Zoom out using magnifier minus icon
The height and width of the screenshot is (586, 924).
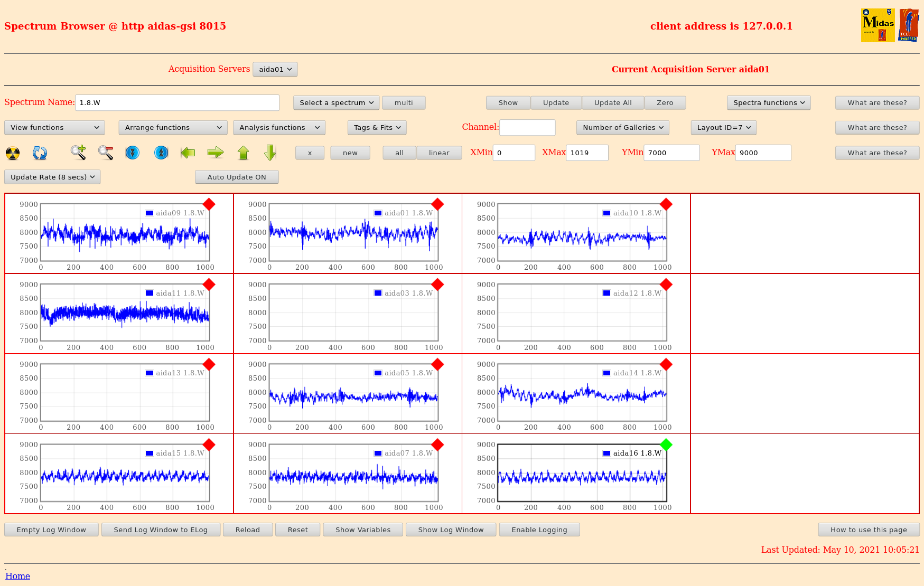pyautogui.click(x=106, y=153)
